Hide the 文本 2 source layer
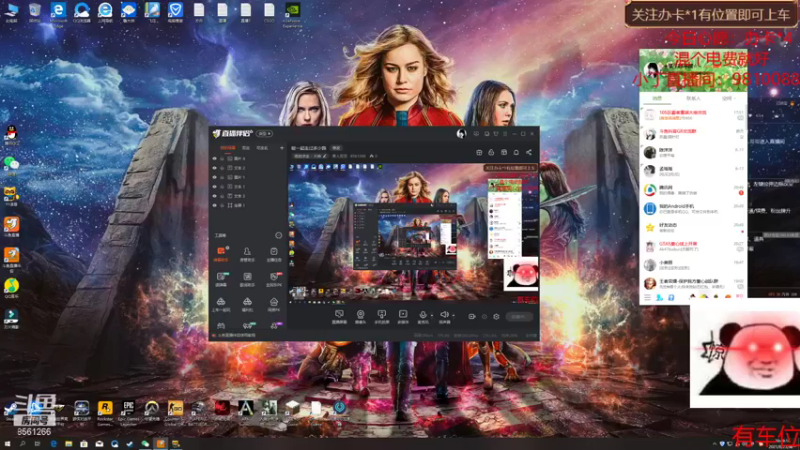The image size is (800, 450). tap(214, 168)
